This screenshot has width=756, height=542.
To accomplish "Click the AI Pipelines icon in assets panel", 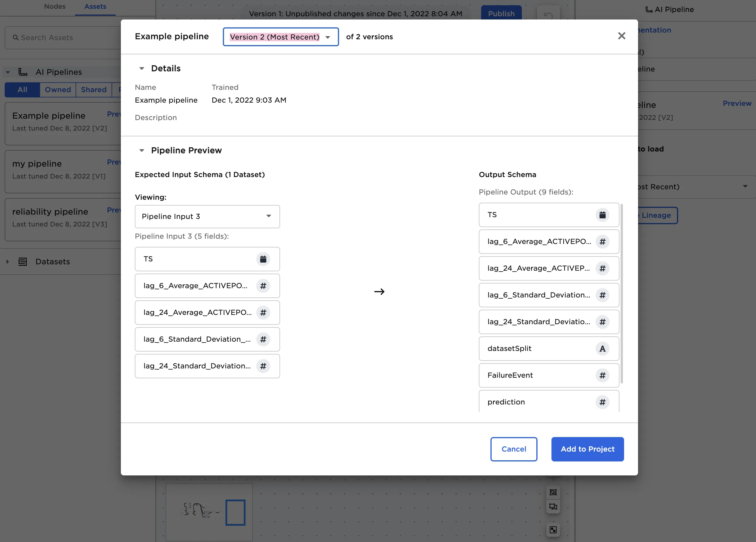I will pos(23,72).
